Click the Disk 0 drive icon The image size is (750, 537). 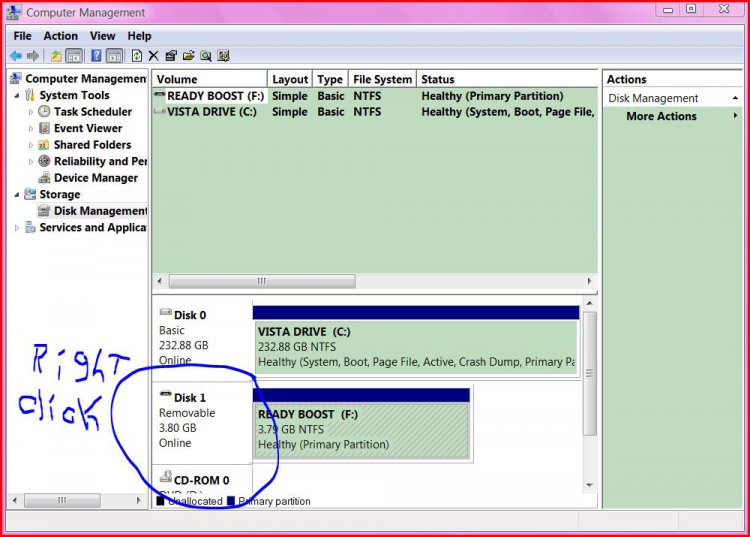click(x=165, y=313)
